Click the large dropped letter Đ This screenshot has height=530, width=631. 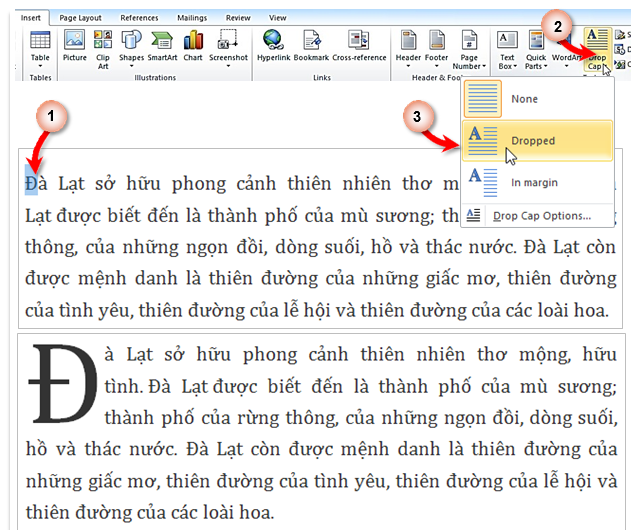tap(50, 383)
